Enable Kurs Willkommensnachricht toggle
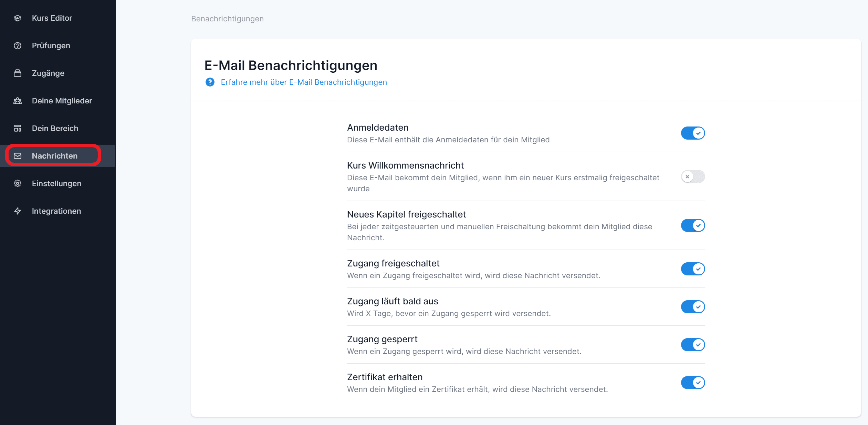 (x=693, y=176)
